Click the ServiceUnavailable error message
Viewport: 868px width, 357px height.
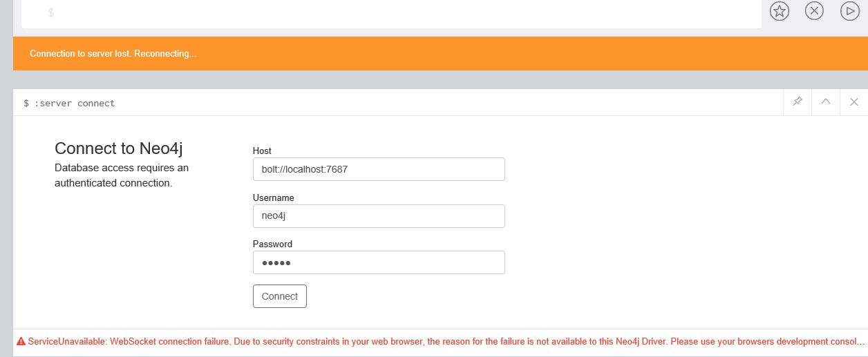(x=446, y=341)
